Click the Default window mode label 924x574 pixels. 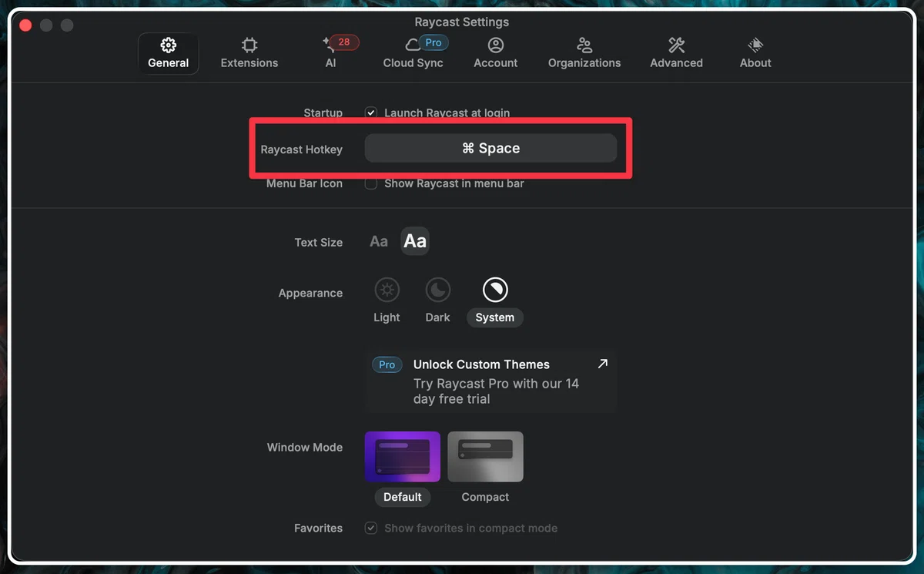[403, 497]
